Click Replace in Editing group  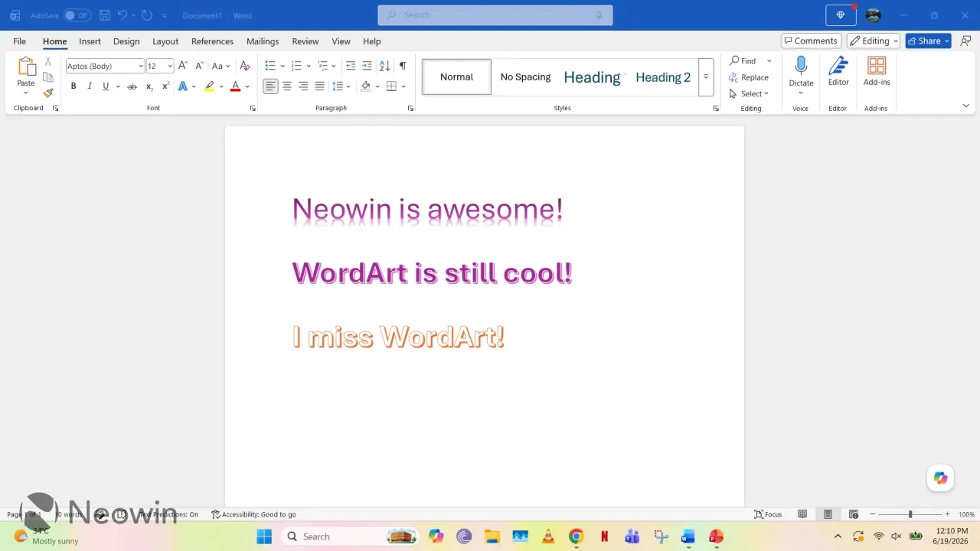tap(749, 77)
